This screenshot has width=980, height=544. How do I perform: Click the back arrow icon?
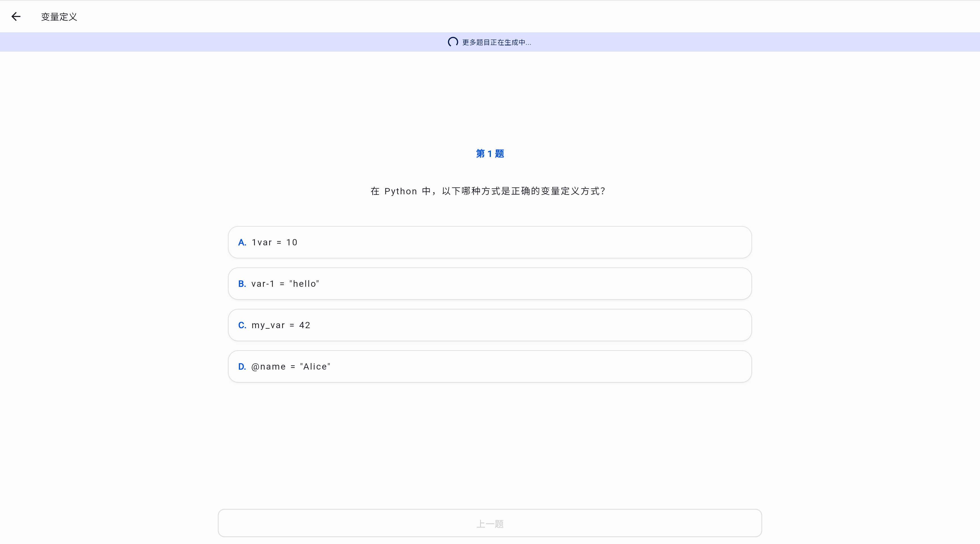click(x=16, y=16)
